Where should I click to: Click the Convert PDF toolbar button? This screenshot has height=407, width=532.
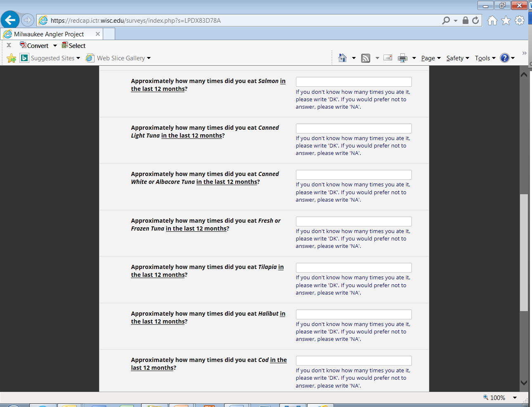pos(34,45)
